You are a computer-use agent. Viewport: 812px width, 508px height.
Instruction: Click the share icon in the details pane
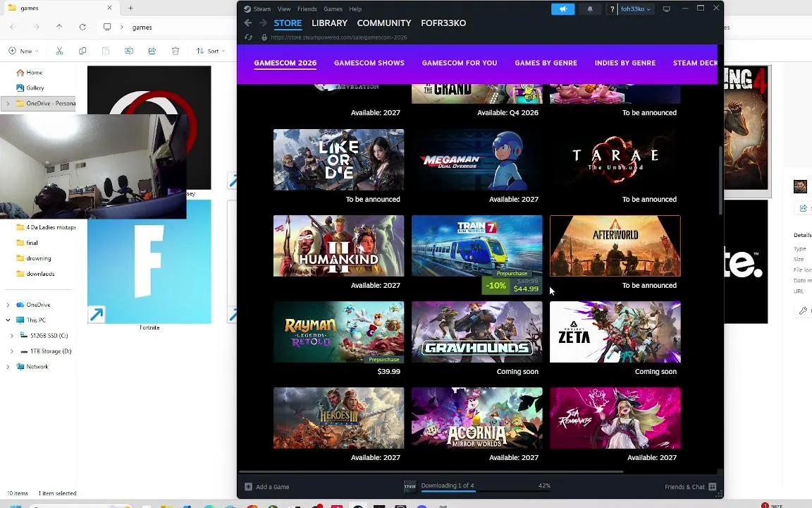pyautogui.click(x=804, y=208)
